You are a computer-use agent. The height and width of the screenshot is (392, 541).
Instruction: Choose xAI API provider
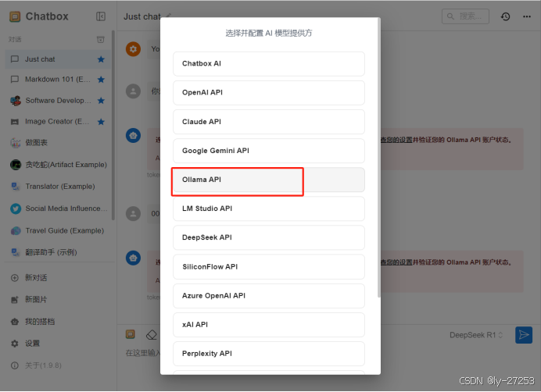(269, 325)
